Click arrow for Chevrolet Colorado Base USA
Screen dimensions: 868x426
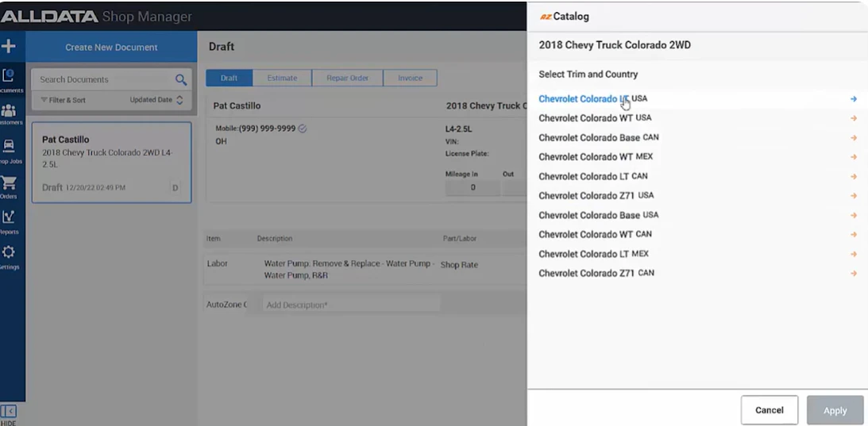tap(854, 215)
